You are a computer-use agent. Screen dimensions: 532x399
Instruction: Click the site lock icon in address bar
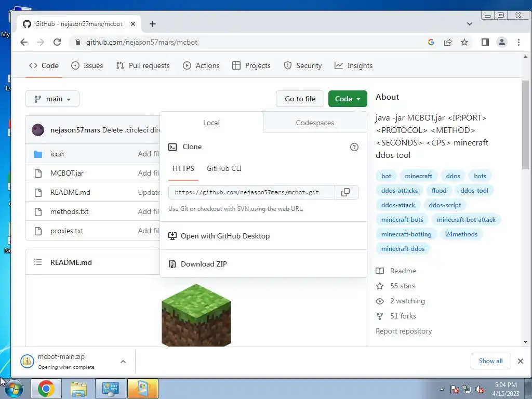pos(78,42)
